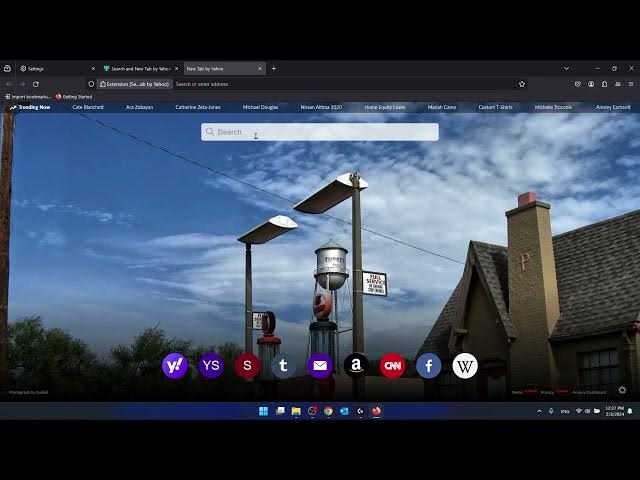The height and width of the screenshot is (480, 640).
Task: Go forward to the next page
Action: pos(22,84)
